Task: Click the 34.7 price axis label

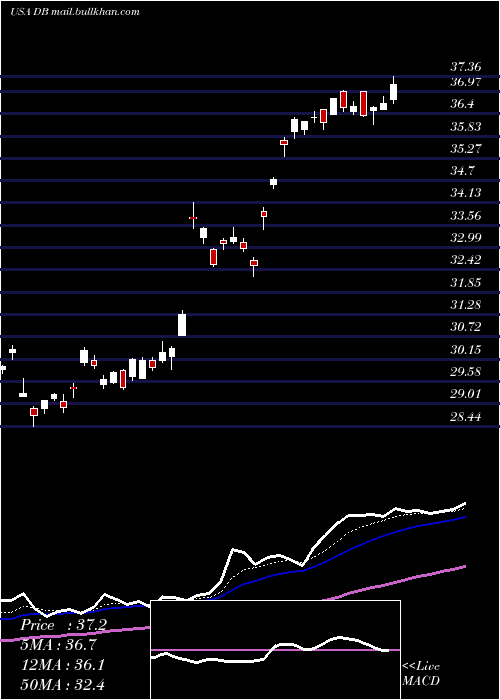Action: pyautogui.click(x=462, y=171)
